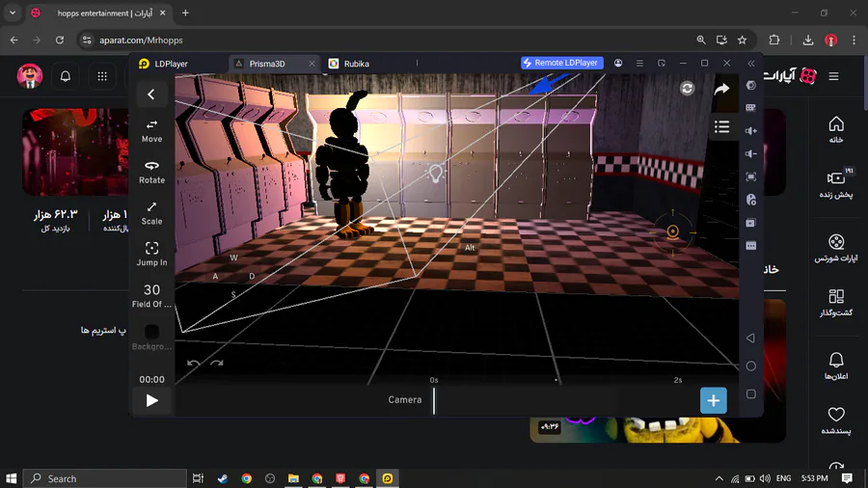The image size is (868, 488).
Task: Open LDPlayer more options ellipsis icon
Action: pos(750,246)
